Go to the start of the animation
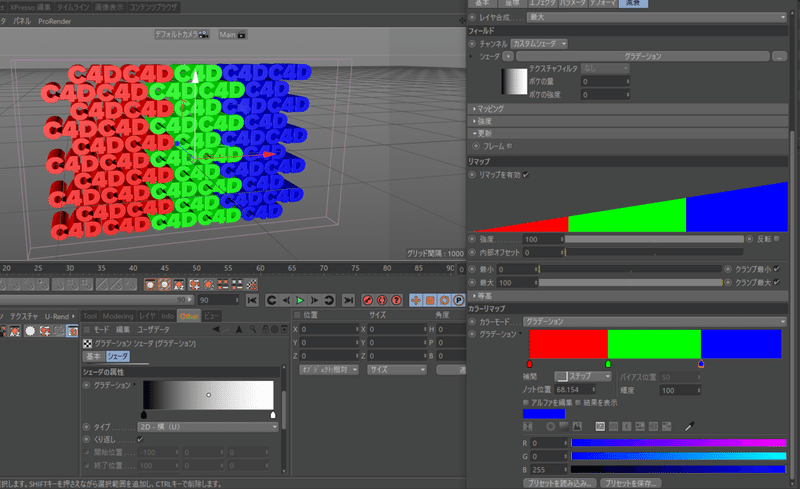The height and width of the screenshot is (489, 800). point(252,300)
